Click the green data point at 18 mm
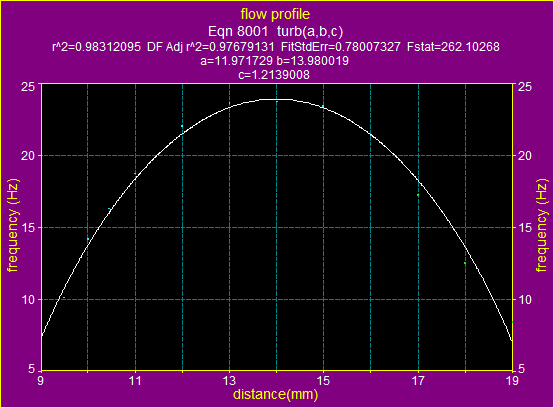 [465, 263]
